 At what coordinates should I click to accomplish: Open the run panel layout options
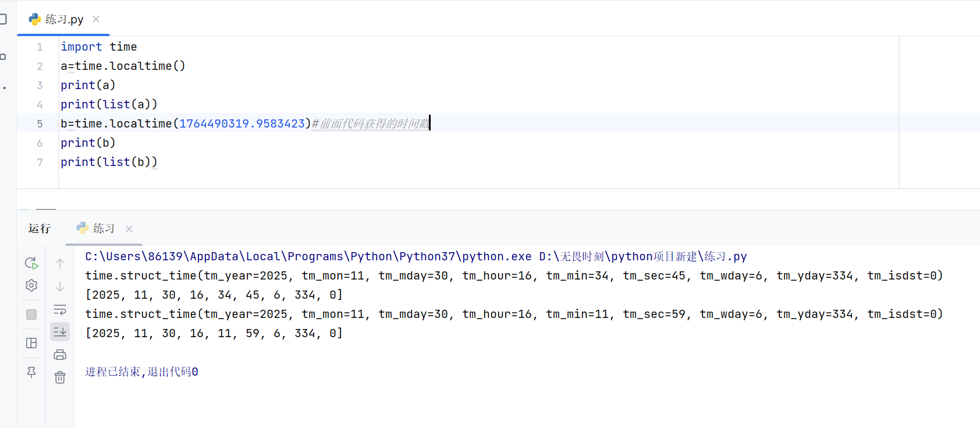coord(31,343)
